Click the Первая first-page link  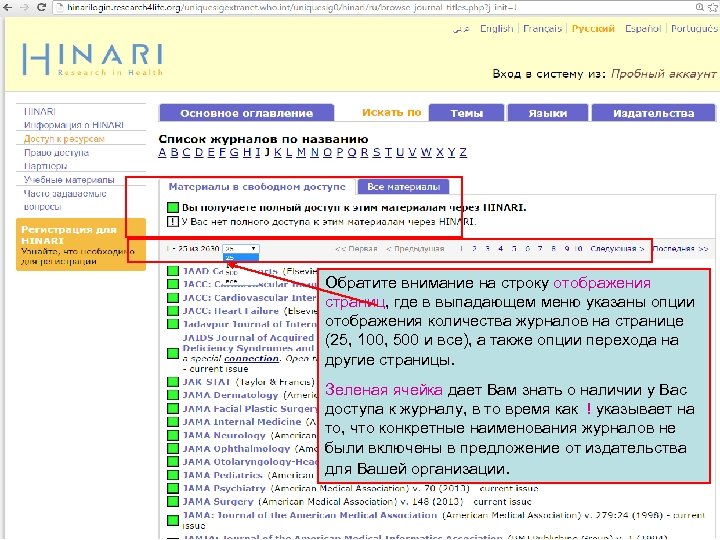coord(356,248)
